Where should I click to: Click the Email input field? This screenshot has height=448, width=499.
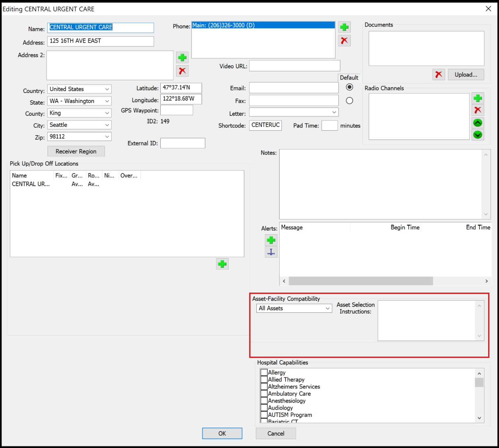pyautogui.click(x=294, y=88)
